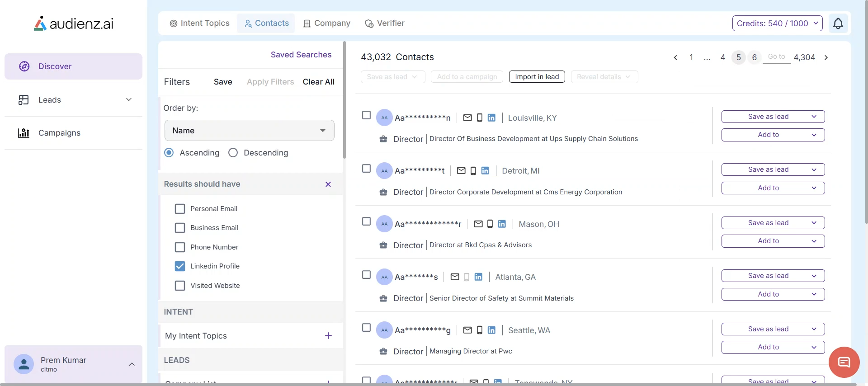Open the notifications bell

click(x=838, y=23)
